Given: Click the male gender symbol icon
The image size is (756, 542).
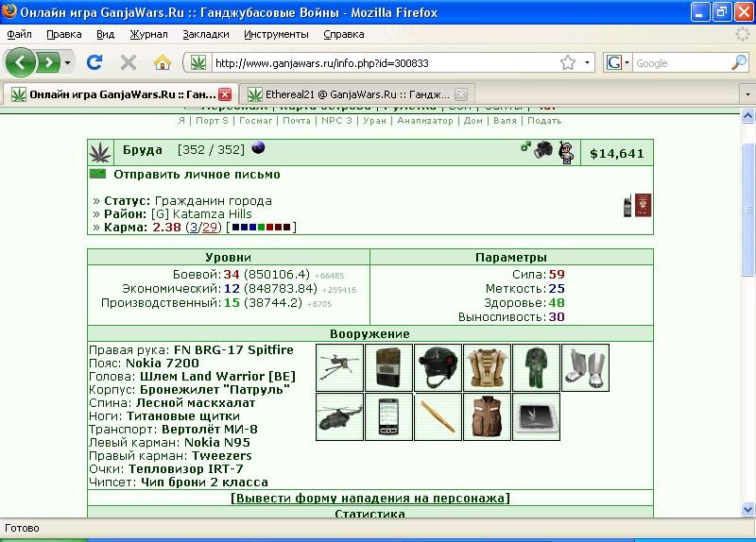Looking at the screenshot, I should (x=525, y=146).
